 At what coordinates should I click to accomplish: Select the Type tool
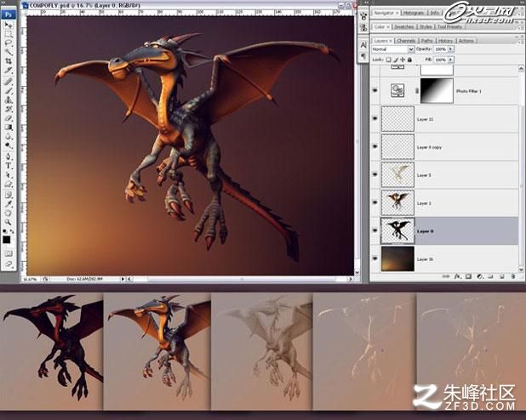tap(9, 166)
